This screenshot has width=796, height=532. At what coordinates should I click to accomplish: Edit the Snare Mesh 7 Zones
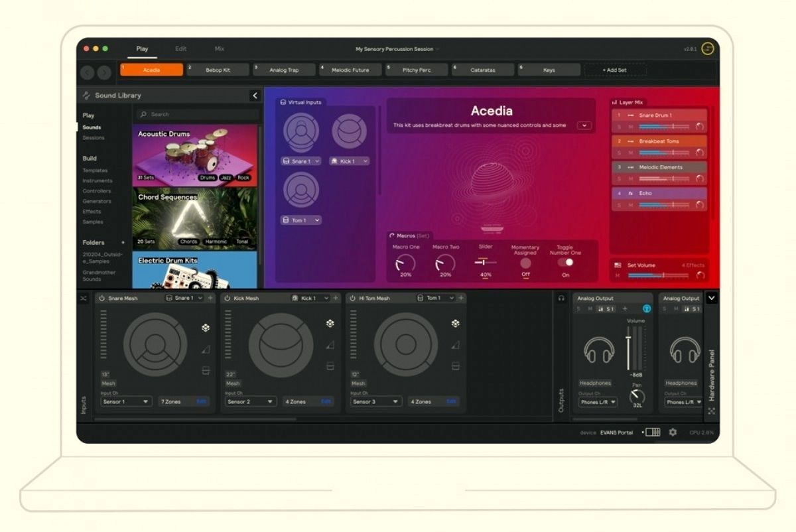(202, 401)
